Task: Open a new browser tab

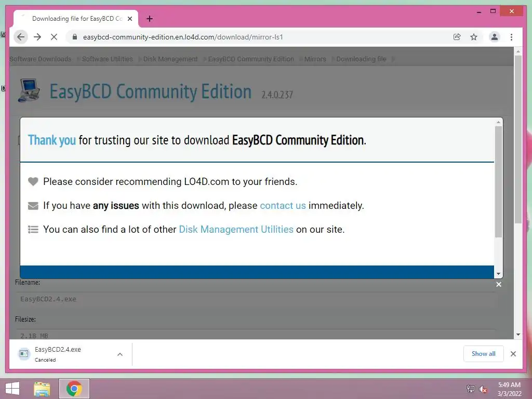Action: tap(150, 19)
